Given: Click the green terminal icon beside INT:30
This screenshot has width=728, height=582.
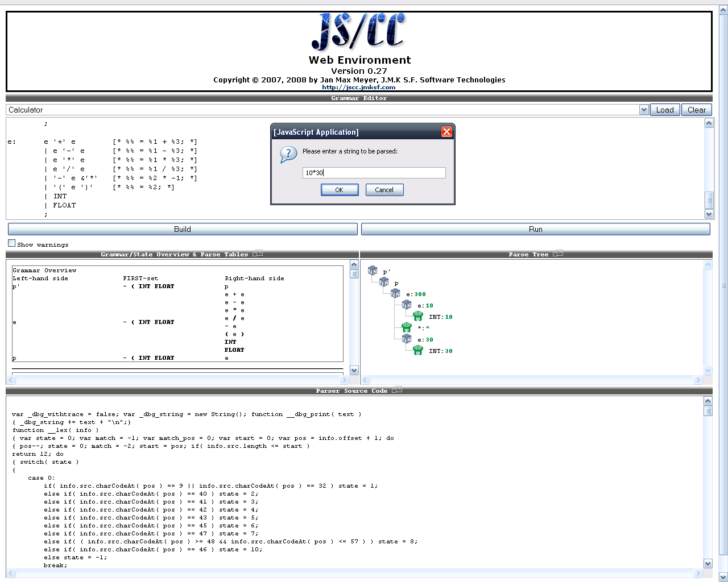Looking at the screenshot, I should coord(418,350).
